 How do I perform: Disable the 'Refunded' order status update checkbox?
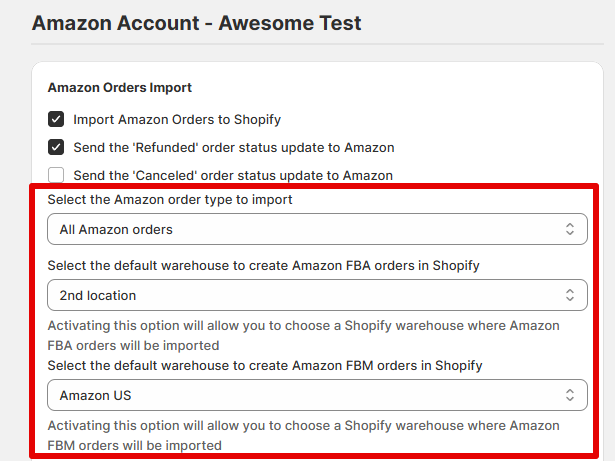click(x=56, y=147)
